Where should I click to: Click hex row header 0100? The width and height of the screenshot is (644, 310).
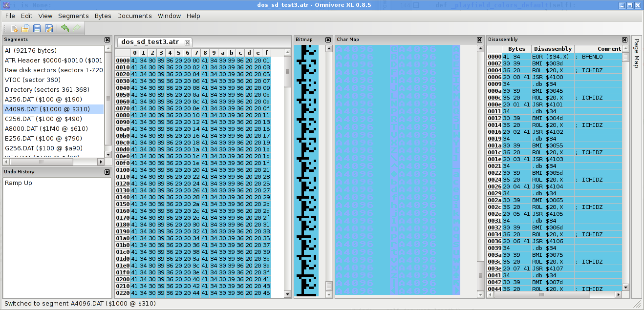(123, 170)
